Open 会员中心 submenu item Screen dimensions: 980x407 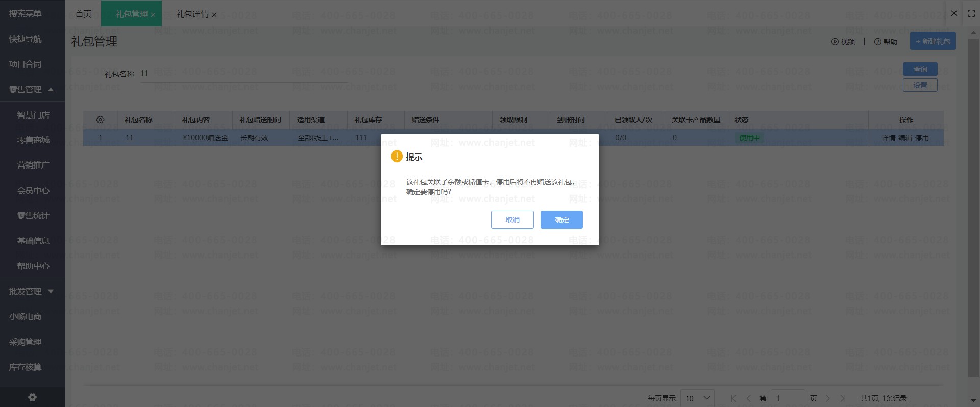pyautogui.click(x=33, y=190)
